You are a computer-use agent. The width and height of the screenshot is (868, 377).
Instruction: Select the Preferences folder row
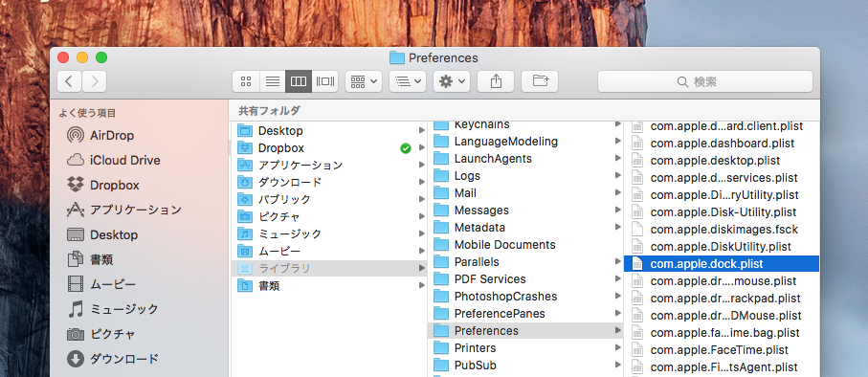click(526, 330)
